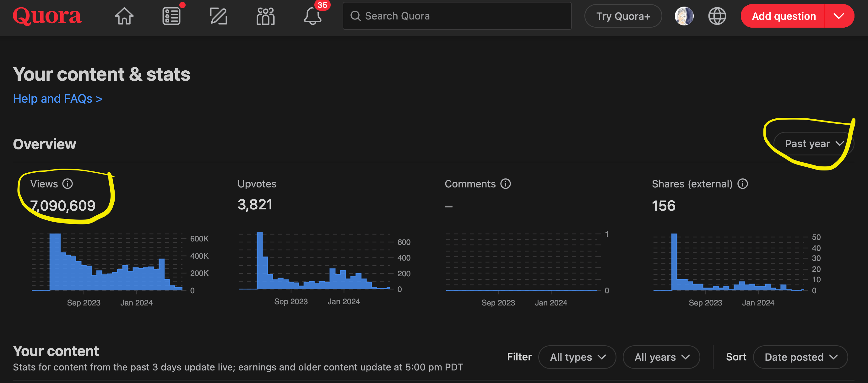The width and height of the screenshot is (868, 383).
Task: Click the Comments dash value
Action: click(448, 206)
